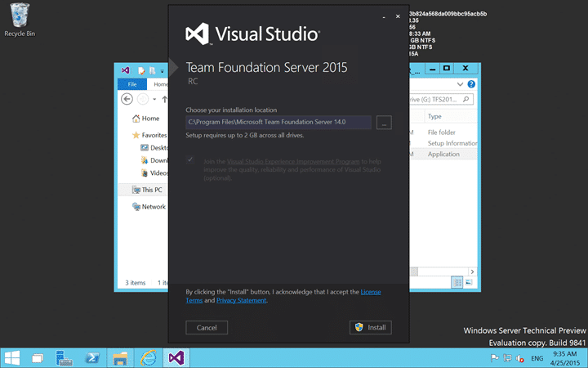Click the Visual Studio icon in the Explorer title bar
This screenshot has width=588, height=368.
125,70
